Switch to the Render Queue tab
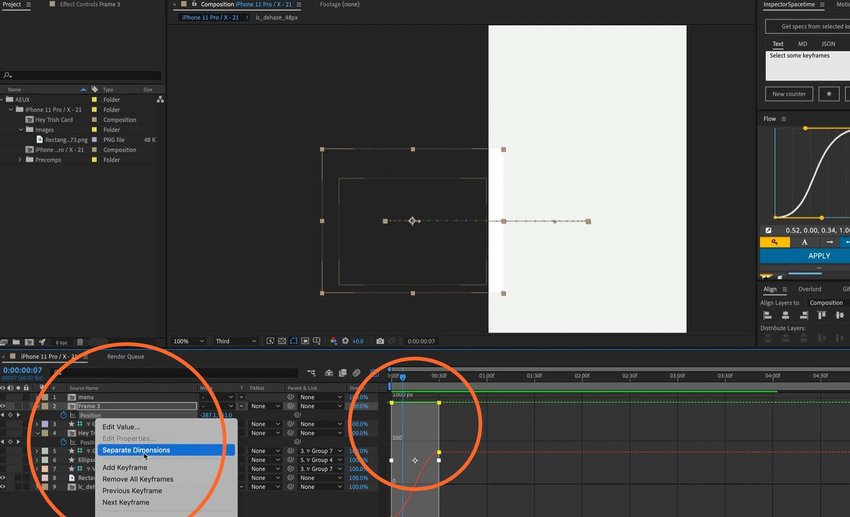The height and width of the screenshot is (517, 850). [125, 357]
